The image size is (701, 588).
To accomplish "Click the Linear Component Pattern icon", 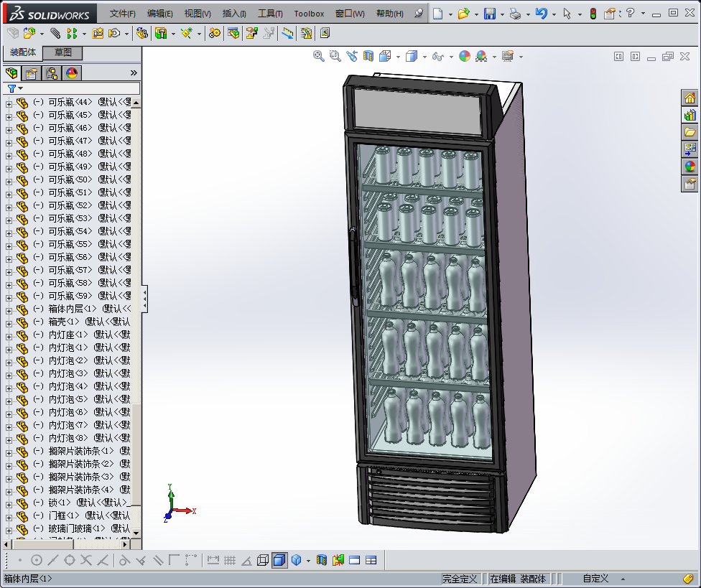I will click(x=72, y=33).
